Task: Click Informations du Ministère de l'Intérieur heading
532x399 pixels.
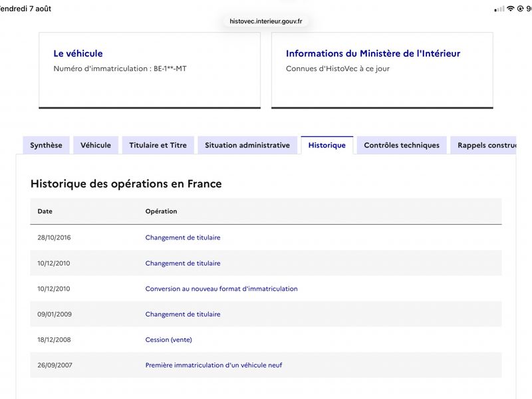Action: [373, 53]
